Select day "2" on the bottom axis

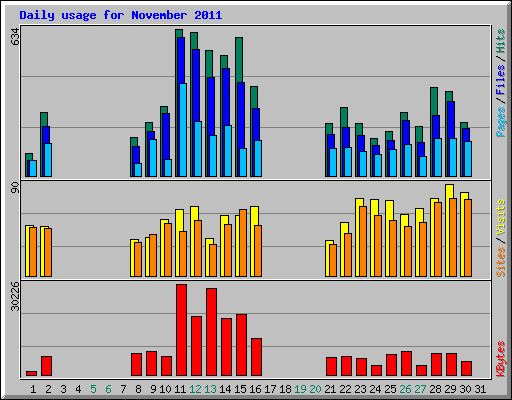point(48,389)
